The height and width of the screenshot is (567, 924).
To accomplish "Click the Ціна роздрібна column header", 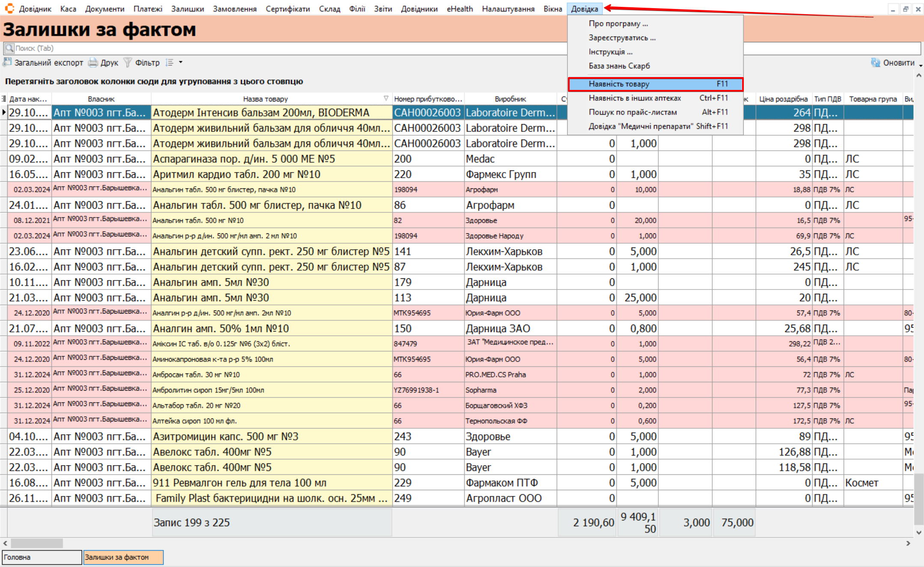I will click(x=783, y=99).
